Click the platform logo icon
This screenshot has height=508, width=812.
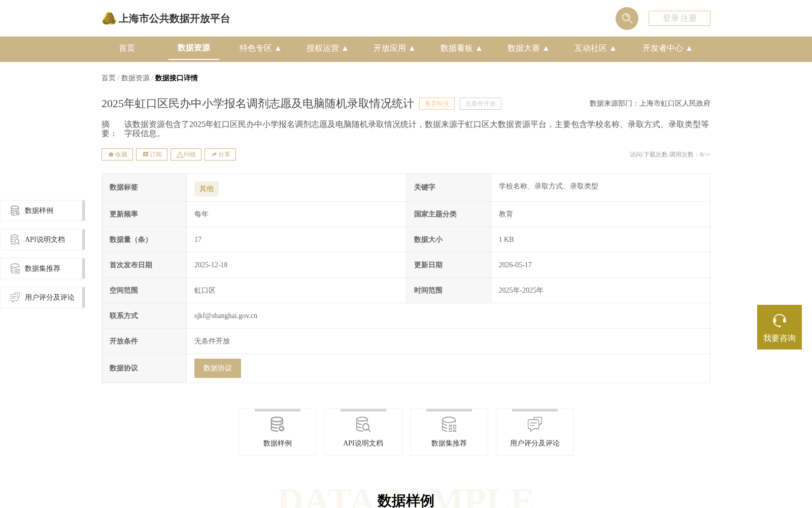[109, 18]
